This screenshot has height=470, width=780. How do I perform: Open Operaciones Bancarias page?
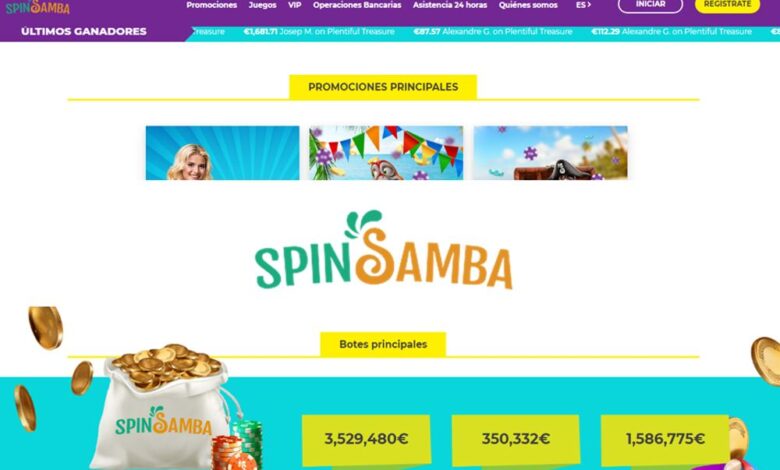click(x=357, y=5)
